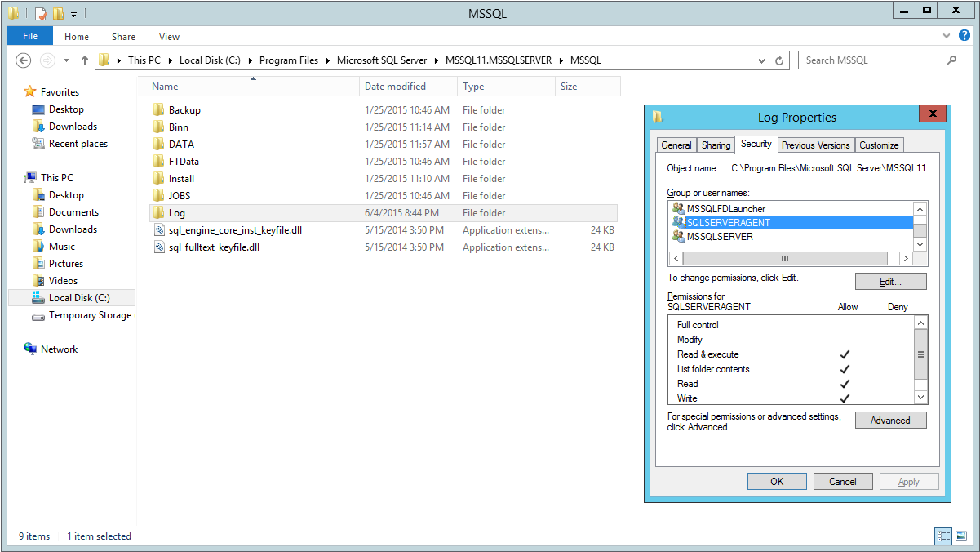Switch to the Previous Versions tab
Screen dimensions: 980x552
click(x=815, y=145)
